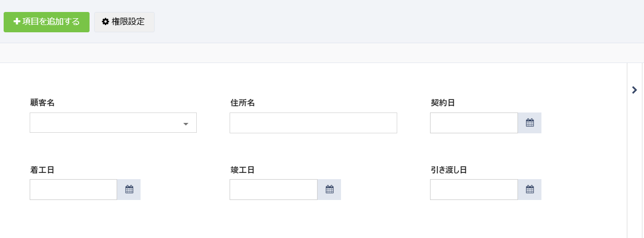Click the 項目を追加する button
The width and height of the screenshot is (644, 238).
(46, 22)
